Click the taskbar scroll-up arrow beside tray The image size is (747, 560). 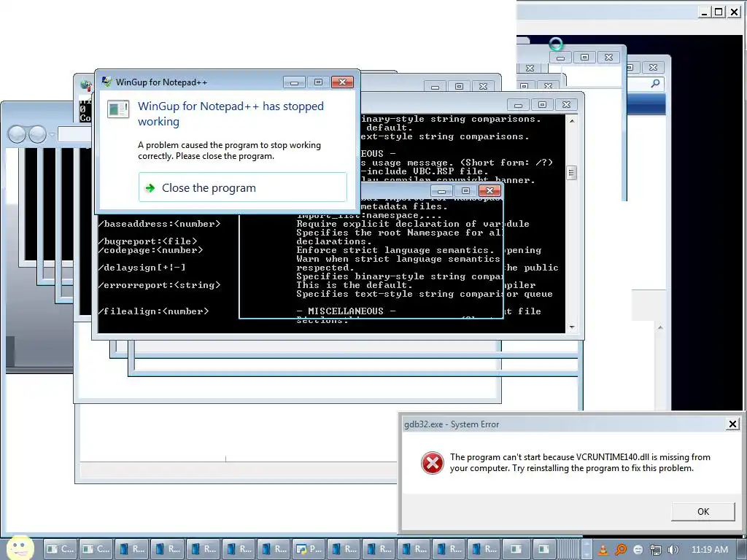(587, 544)
